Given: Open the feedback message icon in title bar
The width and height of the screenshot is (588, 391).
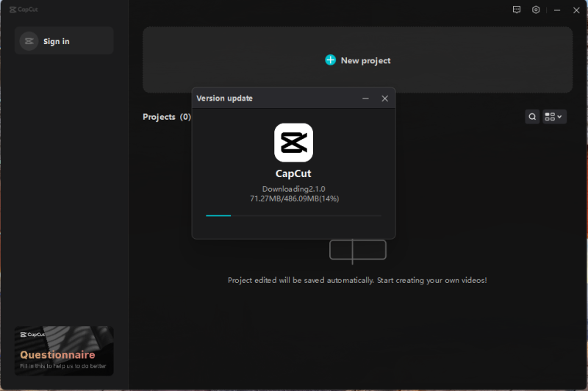Looking at the screenshot, I should click(517, 10).
